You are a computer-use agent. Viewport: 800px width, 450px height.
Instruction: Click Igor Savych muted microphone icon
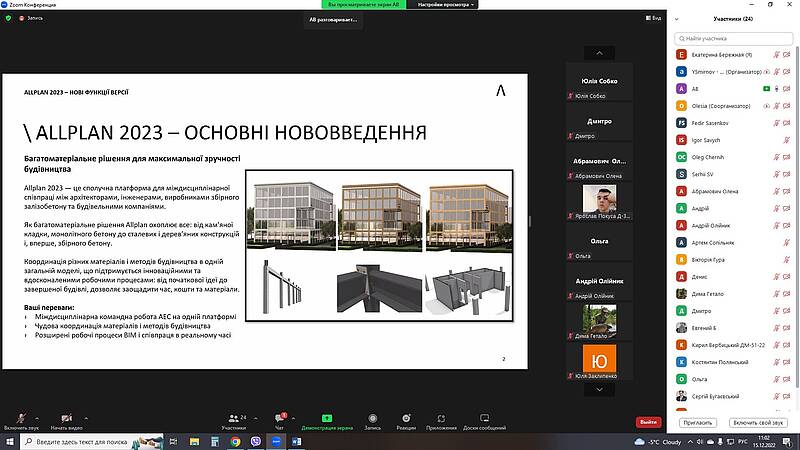pos(787,140)
